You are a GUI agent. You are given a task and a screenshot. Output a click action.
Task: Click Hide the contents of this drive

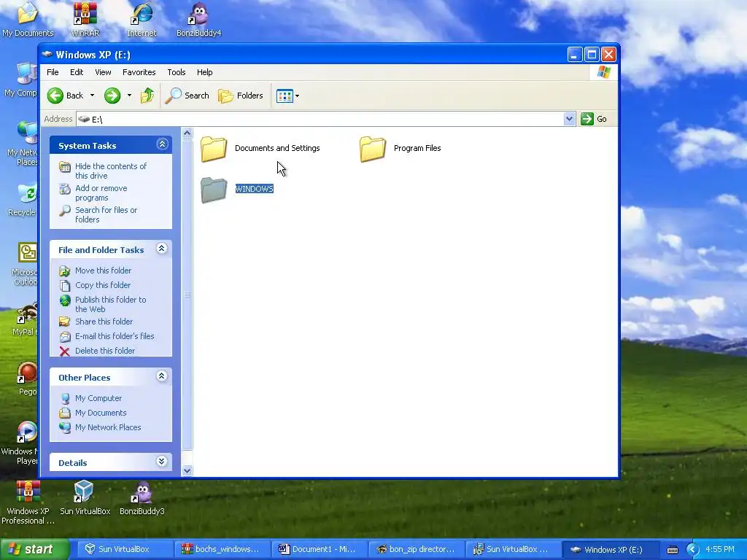(111, 171)
